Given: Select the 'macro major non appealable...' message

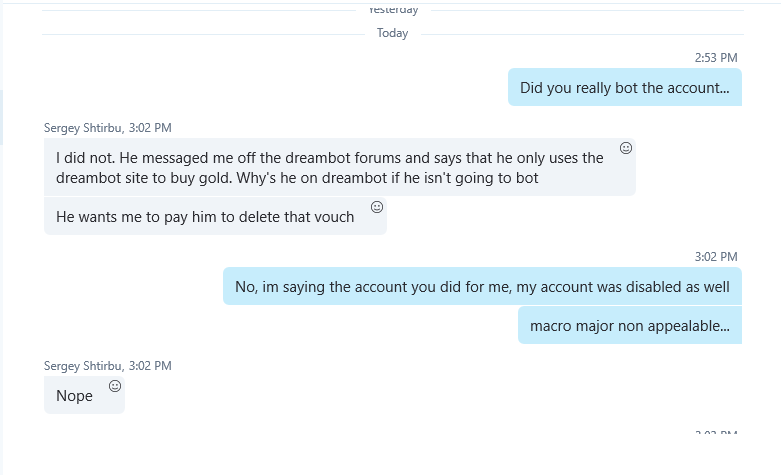Looking at the screenshot, I should [629, 325].
